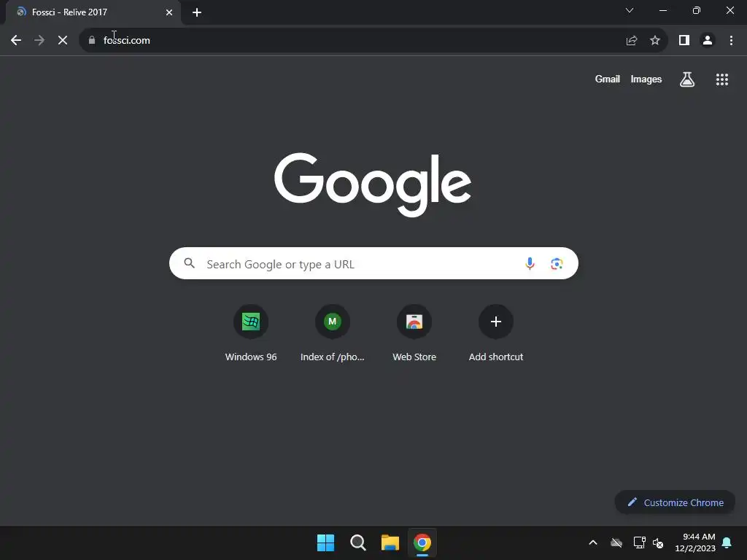Share this page using the share icon
This screenshot has width=747, height=560.
632,41
